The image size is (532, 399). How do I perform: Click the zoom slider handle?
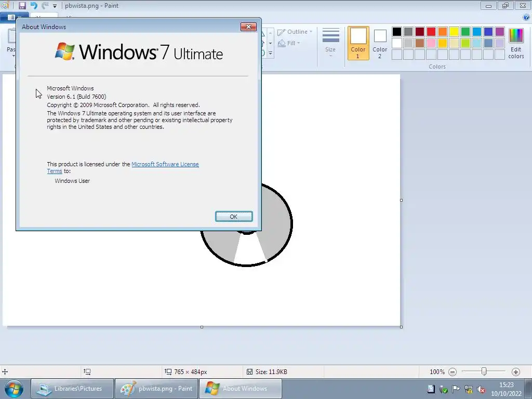click(x=484, y=371)
